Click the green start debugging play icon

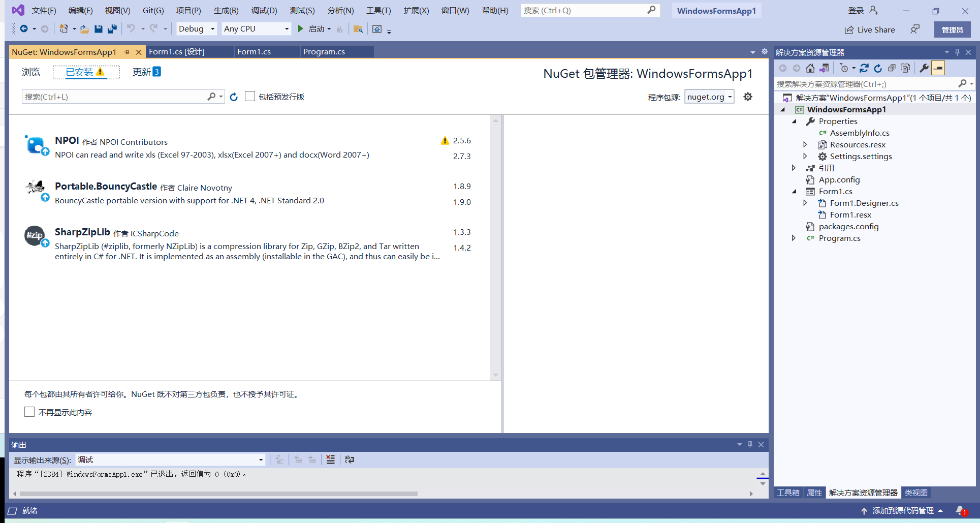300,29
